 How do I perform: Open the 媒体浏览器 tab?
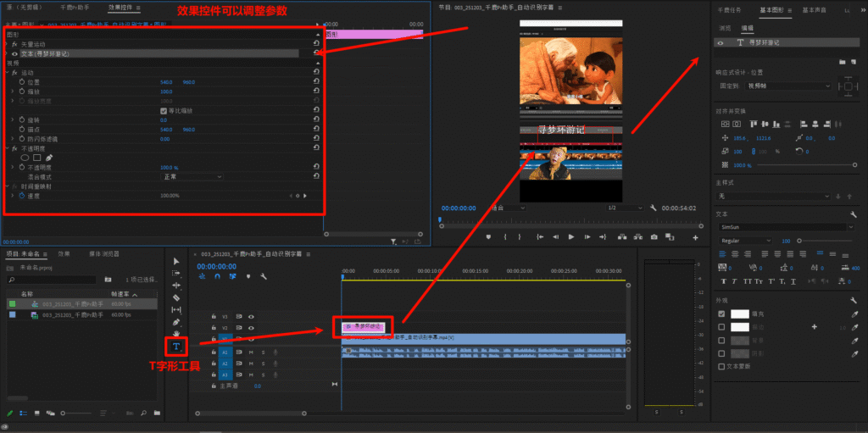coord(104,253)
